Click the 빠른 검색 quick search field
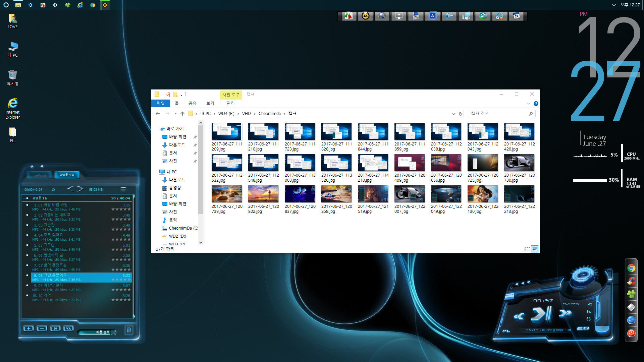This screenshot has width=644, height=362. (x=97, y=332)
